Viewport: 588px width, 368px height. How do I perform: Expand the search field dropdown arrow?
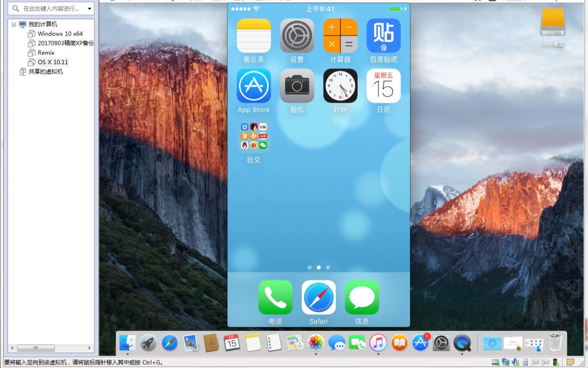(x=89, y=8)
